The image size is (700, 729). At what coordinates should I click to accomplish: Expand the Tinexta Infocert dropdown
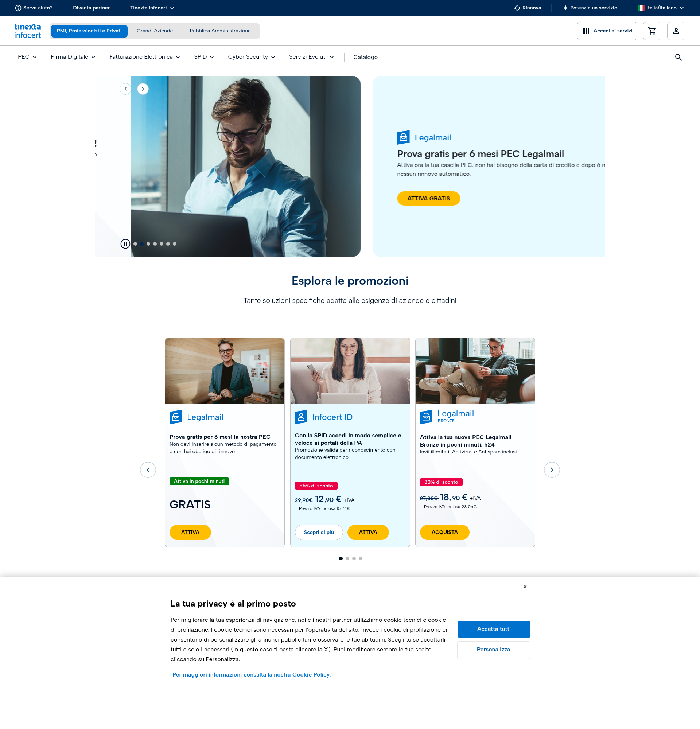point(152,8)
